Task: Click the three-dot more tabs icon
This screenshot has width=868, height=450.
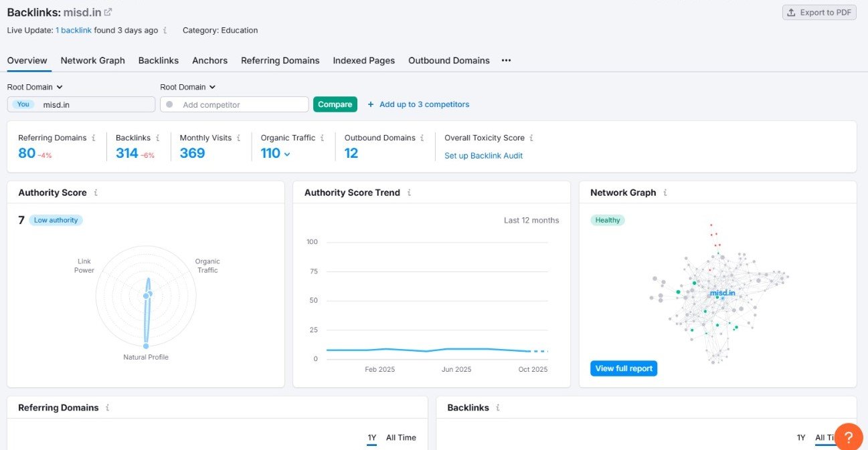Action: coord(506,60)
